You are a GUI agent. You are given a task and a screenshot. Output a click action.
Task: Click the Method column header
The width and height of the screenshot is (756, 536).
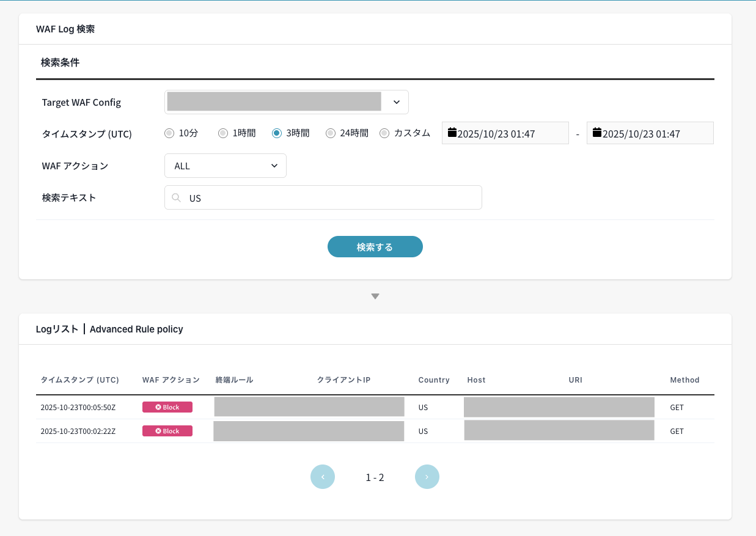pyautogui.click(x=684, y=380)
